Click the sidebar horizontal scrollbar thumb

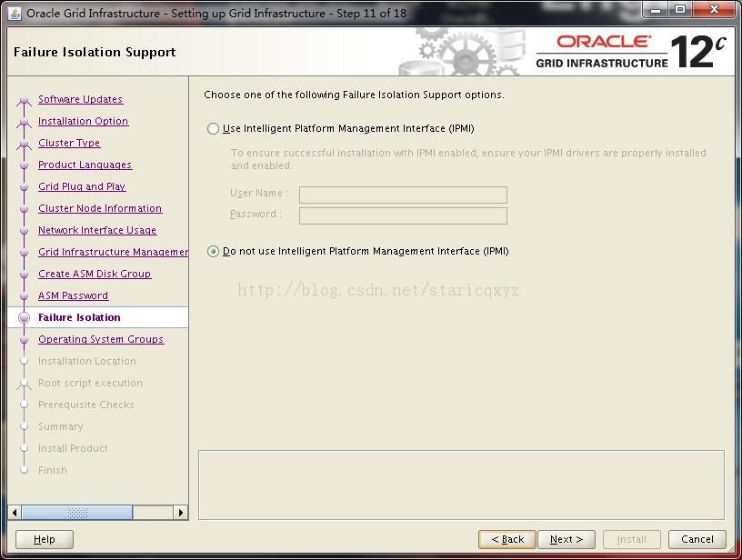[77, 512]
